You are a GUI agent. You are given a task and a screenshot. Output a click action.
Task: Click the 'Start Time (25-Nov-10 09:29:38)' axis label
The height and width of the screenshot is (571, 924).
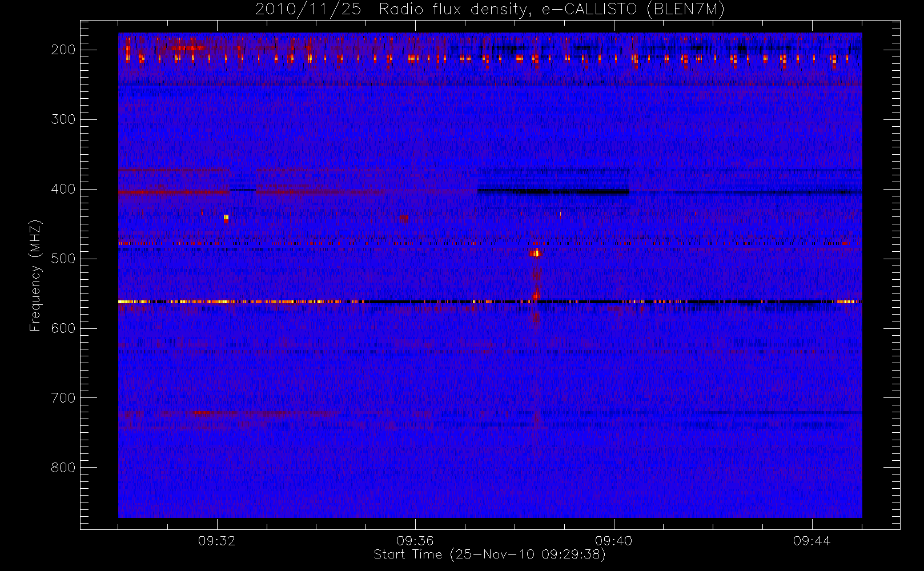pyautogui.click(x=489, y=554)
